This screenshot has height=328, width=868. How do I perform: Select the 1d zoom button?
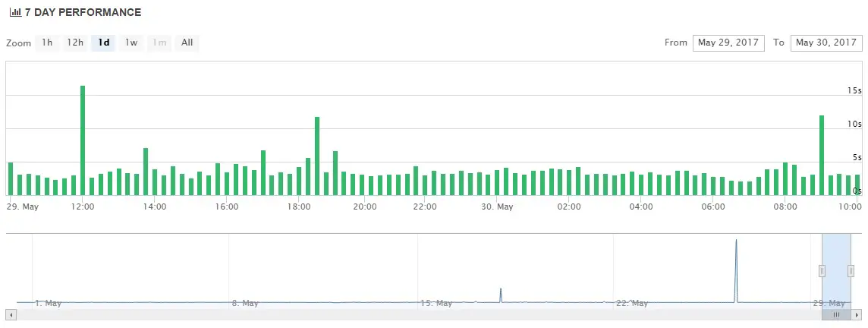(103, 43)
